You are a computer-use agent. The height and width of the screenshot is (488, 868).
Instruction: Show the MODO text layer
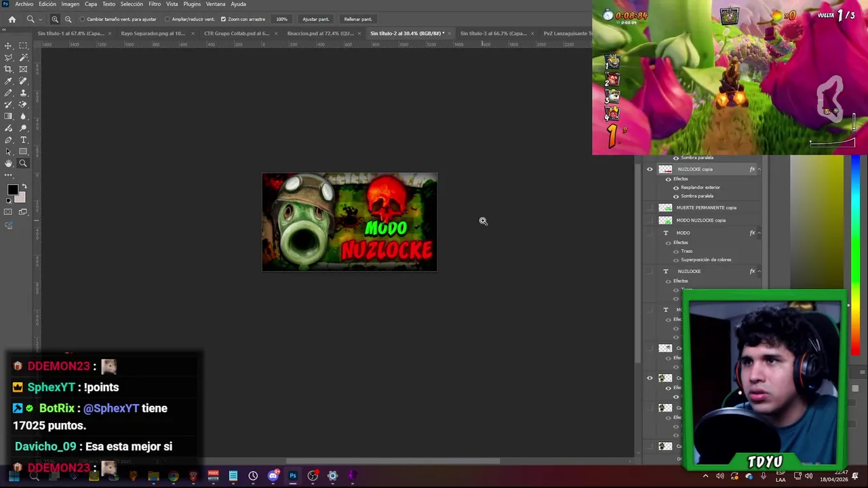(x=650, y=233)
